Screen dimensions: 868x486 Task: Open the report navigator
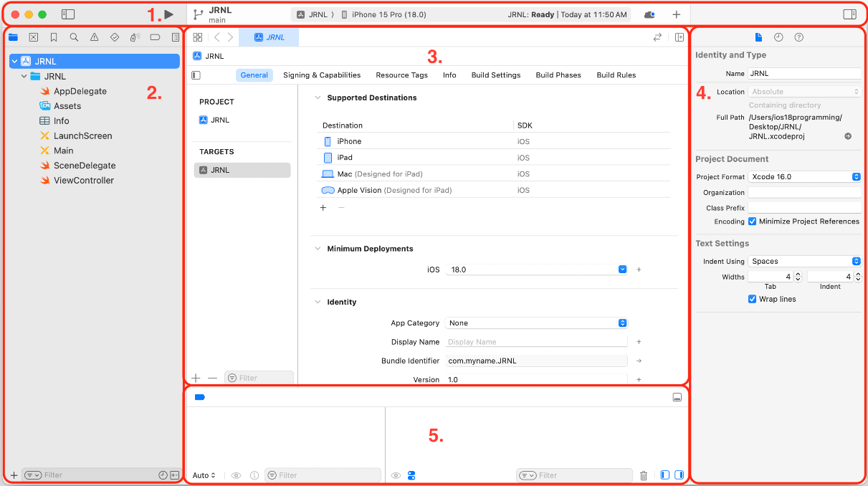(x=176, y=37)
